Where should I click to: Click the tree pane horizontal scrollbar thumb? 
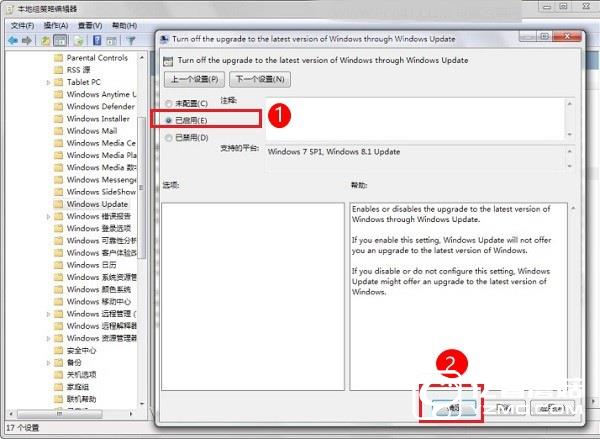[60, 414]
